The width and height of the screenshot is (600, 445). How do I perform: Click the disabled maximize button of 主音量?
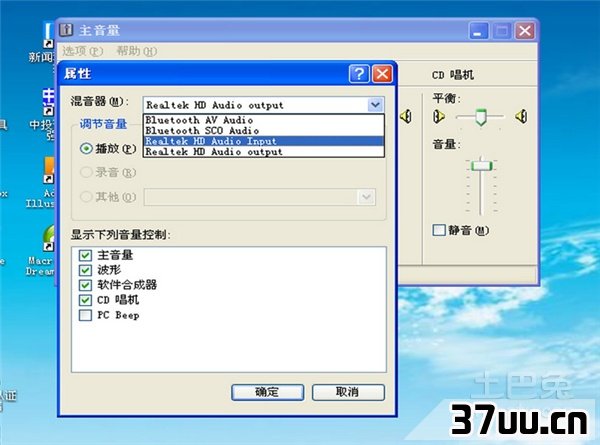tap(502, 31)
